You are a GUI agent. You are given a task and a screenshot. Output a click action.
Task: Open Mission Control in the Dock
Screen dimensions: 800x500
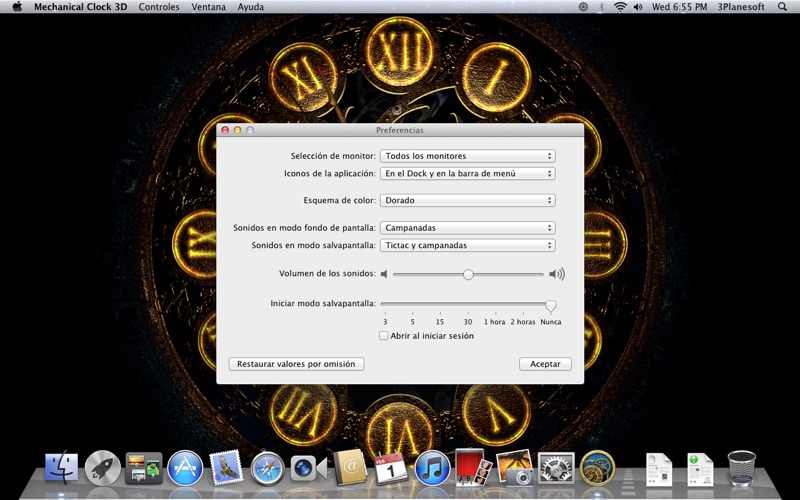(x=144, y=468)
